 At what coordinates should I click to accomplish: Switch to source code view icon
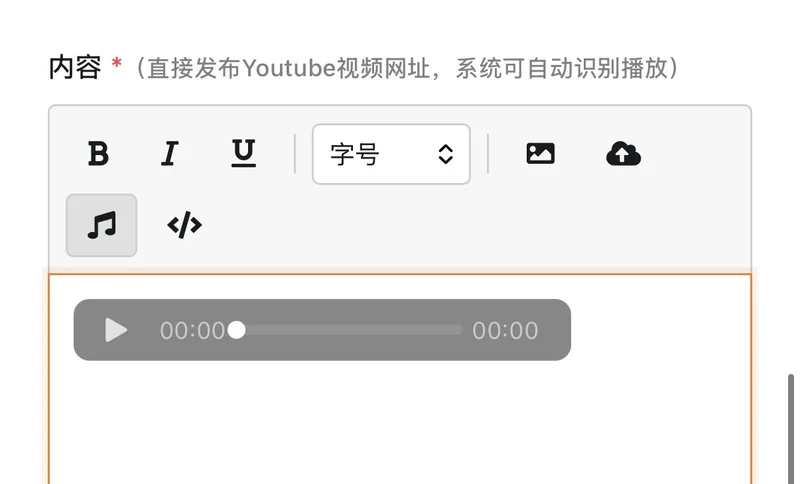185,225
